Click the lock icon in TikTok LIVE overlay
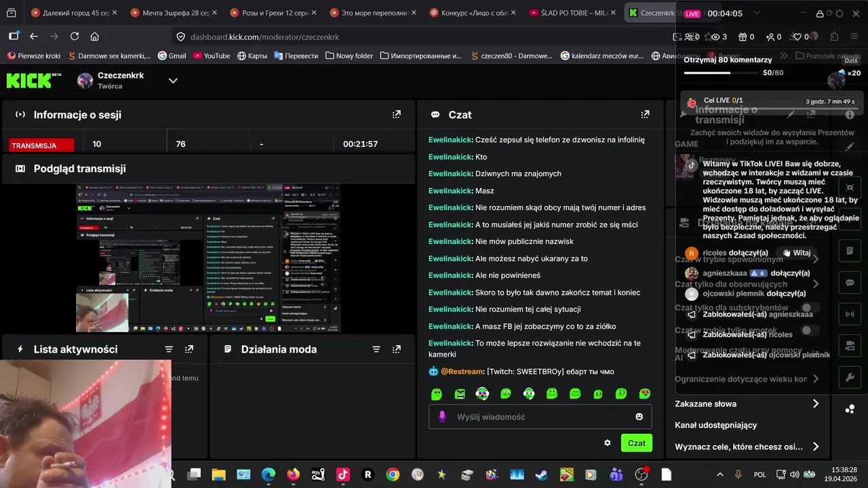The image size is (868, 488). click(820, 14)
